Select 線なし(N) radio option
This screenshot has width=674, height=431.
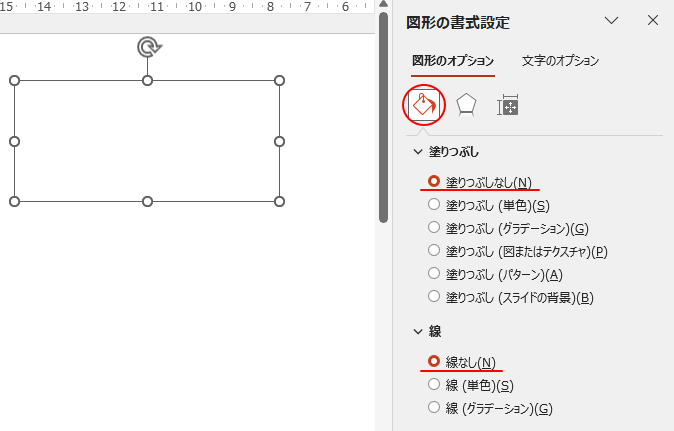point(462,362)
